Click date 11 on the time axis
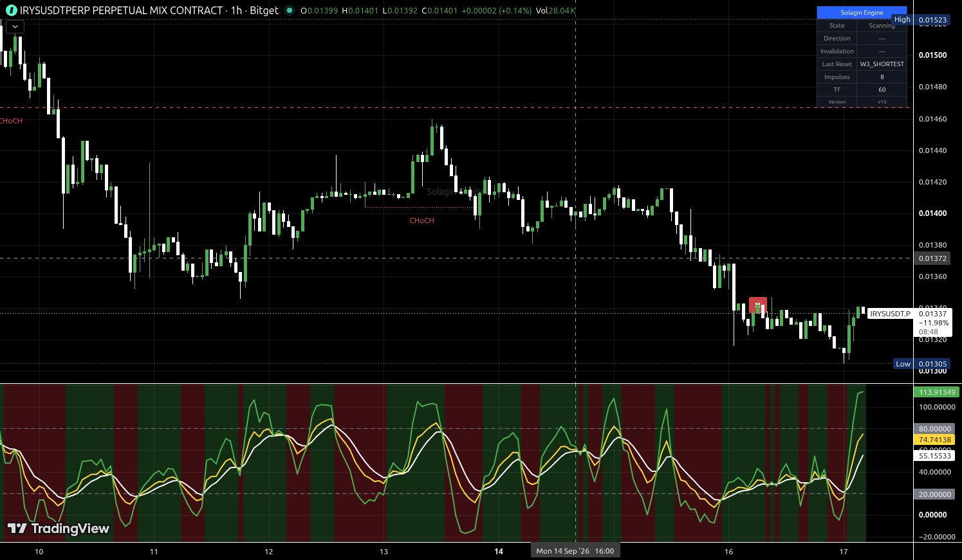 pyautogui.click(x=154, y=552)
